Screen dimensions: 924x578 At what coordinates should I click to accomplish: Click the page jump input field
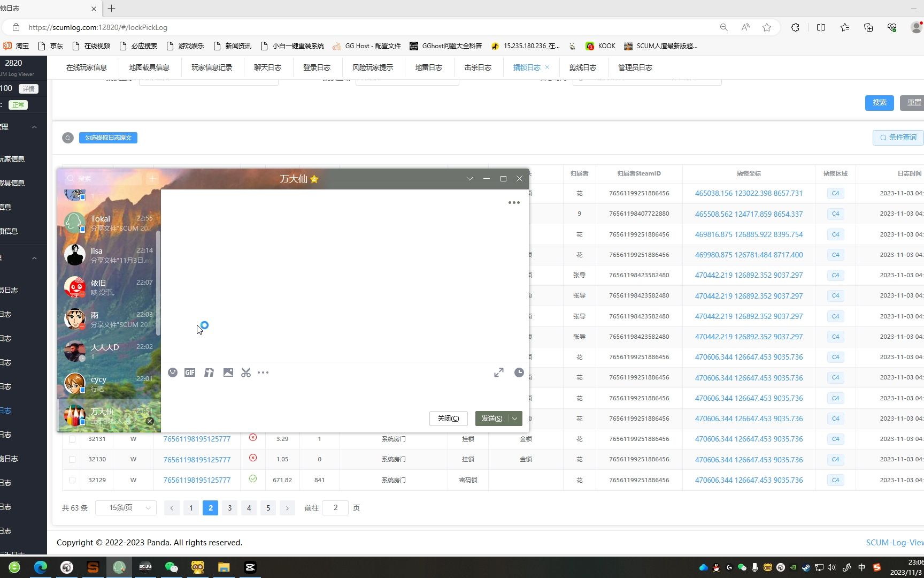[x=335, y=507]
